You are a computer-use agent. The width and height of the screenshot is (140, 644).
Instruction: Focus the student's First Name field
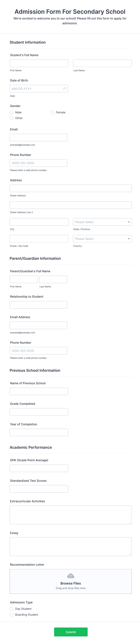click(39, 63)
